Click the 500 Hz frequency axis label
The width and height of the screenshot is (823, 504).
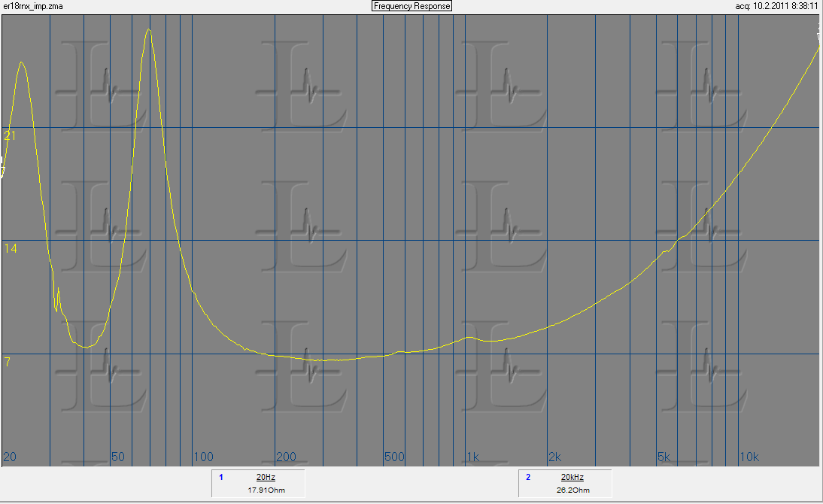coord(394,457)
